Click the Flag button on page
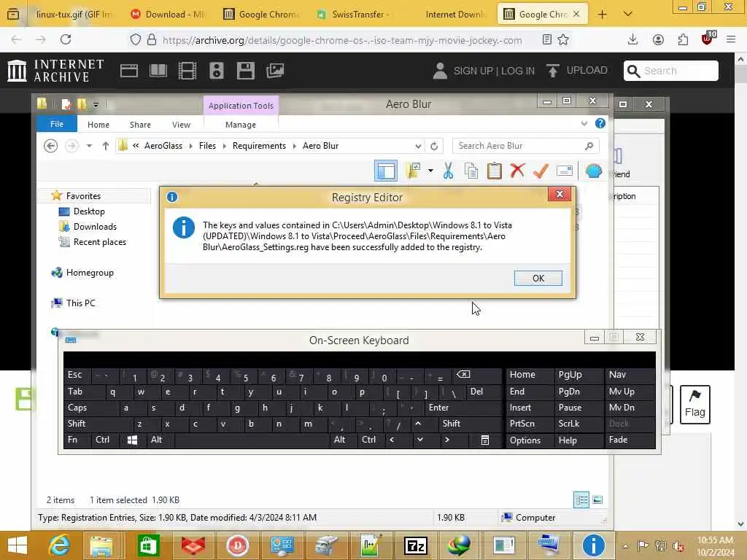The height and width of the screenshot is (560, 747). 694,405
